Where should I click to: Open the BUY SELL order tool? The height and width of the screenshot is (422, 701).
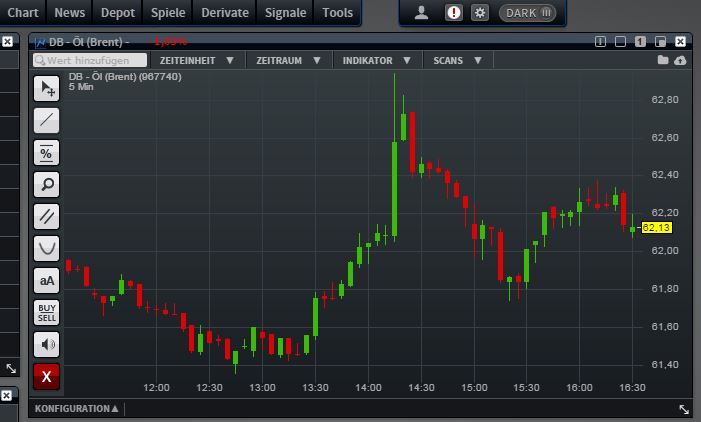coord(46,312)
